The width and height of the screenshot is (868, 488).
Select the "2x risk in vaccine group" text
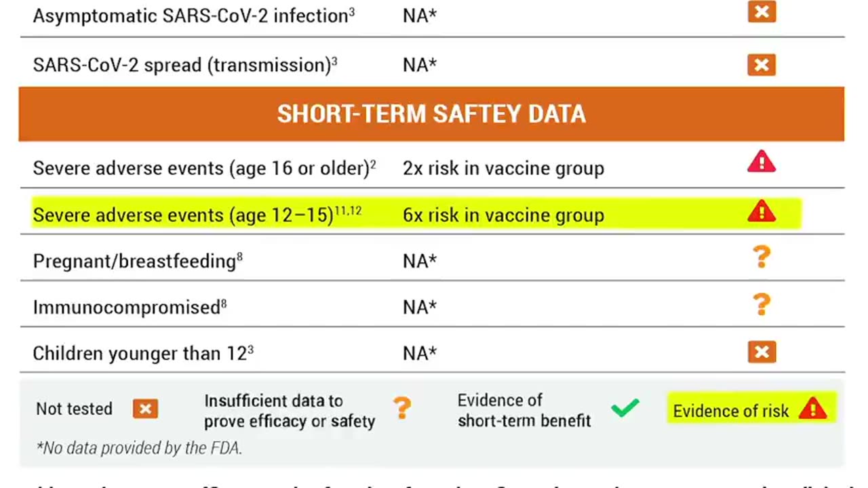503,169
